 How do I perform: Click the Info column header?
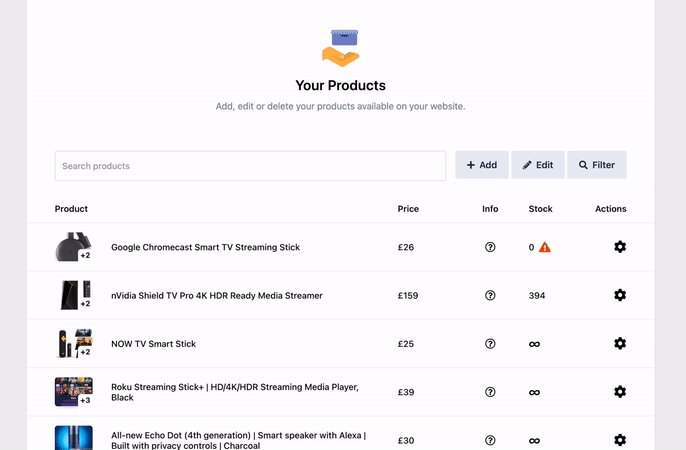tap(490, 209)
